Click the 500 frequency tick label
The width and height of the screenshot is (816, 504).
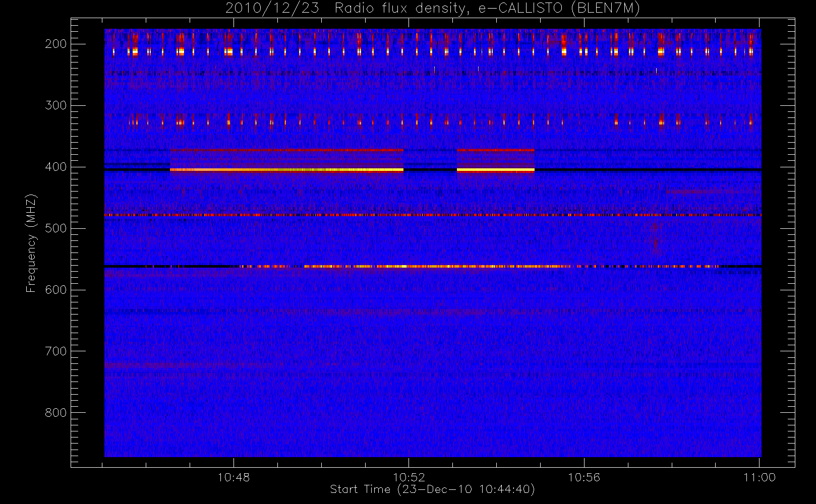tap(55, 228)
